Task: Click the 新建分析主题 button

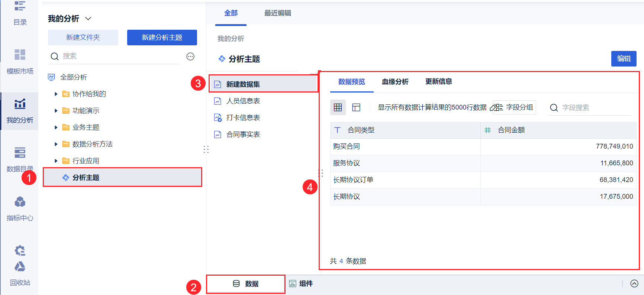Action: [x=162, y=38]
